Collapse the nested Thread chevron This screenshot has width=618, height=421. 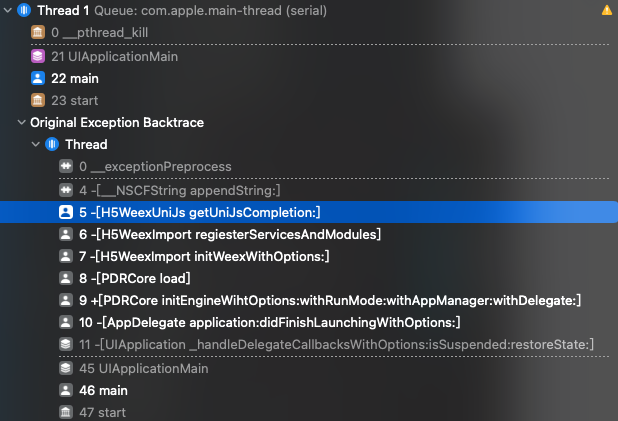(x=35, y=144)
